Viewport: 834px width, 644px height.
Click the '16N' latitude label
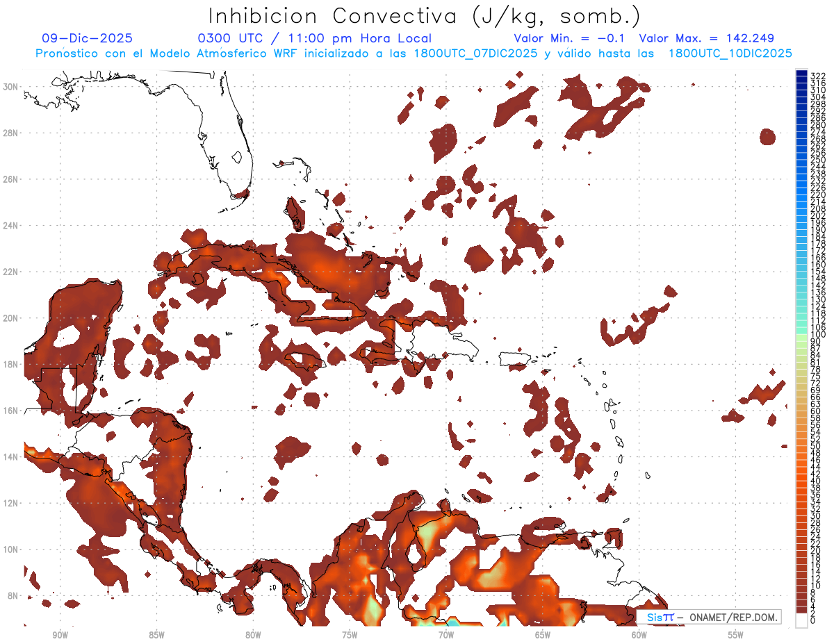pos(10,411)
